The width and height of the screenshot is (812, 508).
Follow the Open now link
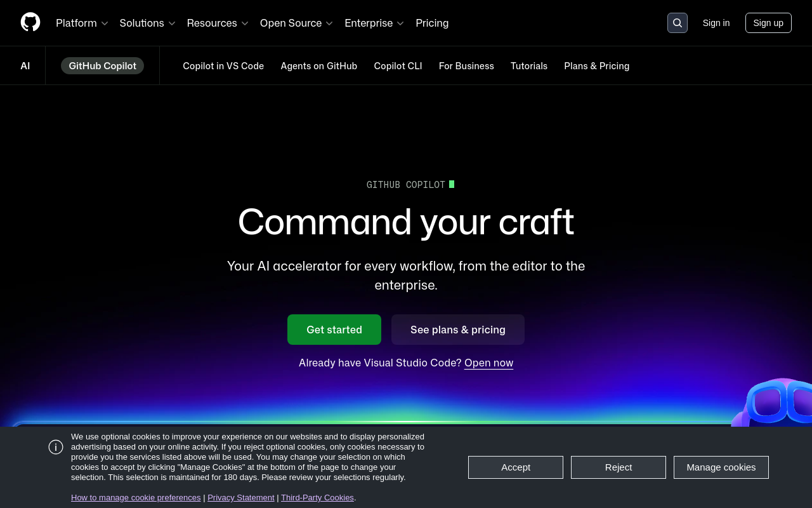[x=488, y=363]
